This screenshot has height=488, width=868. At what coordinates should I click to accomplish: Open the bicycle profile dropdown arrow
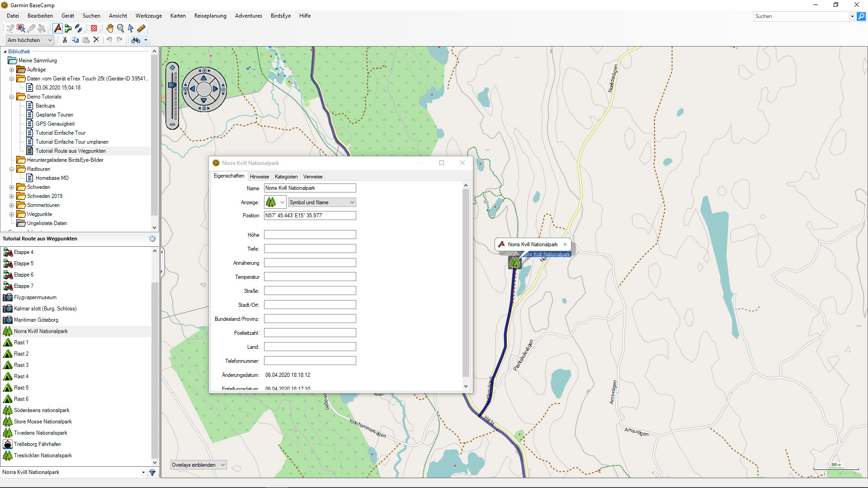[146, 40]
